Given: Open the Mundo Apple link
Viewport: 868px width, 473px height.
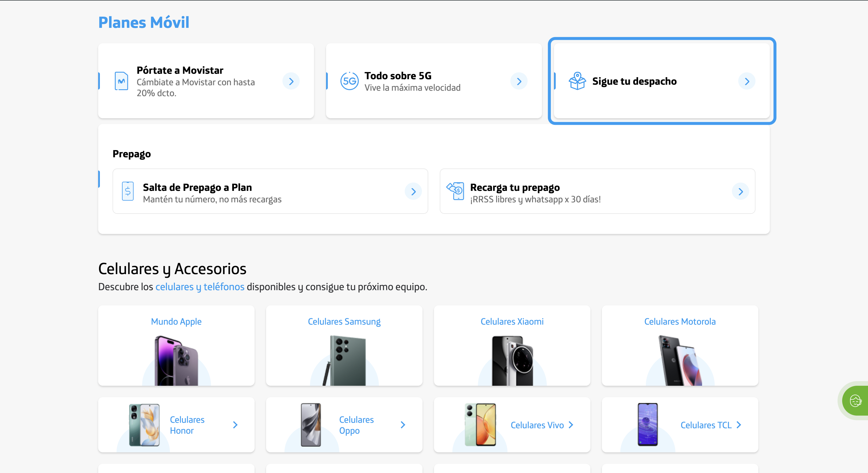Looking at the screenshot, I should (176, 321).
